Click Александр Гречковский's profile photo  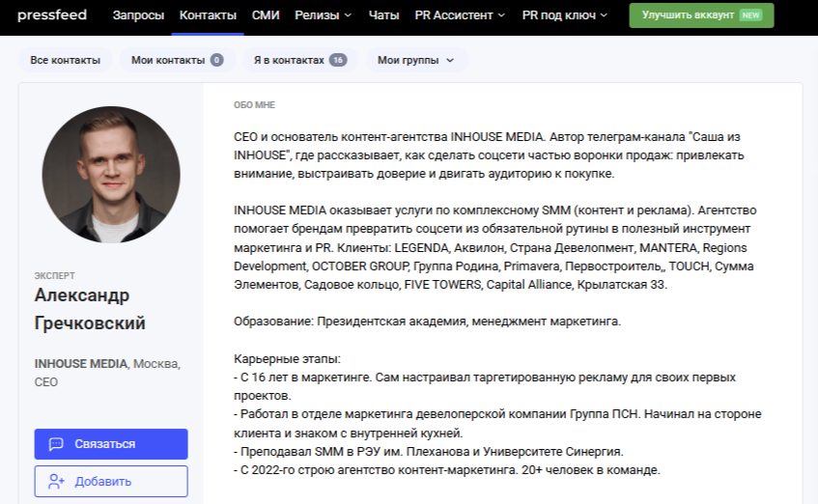111,175
